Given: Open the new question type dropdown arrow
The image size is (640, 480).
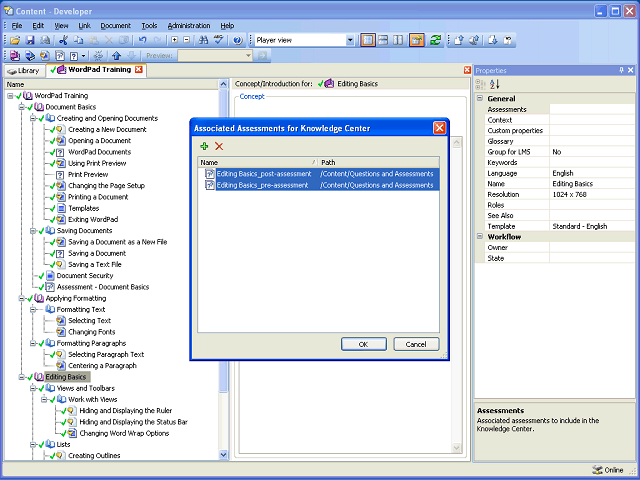Looking at the screenshot, I should 83,56.
